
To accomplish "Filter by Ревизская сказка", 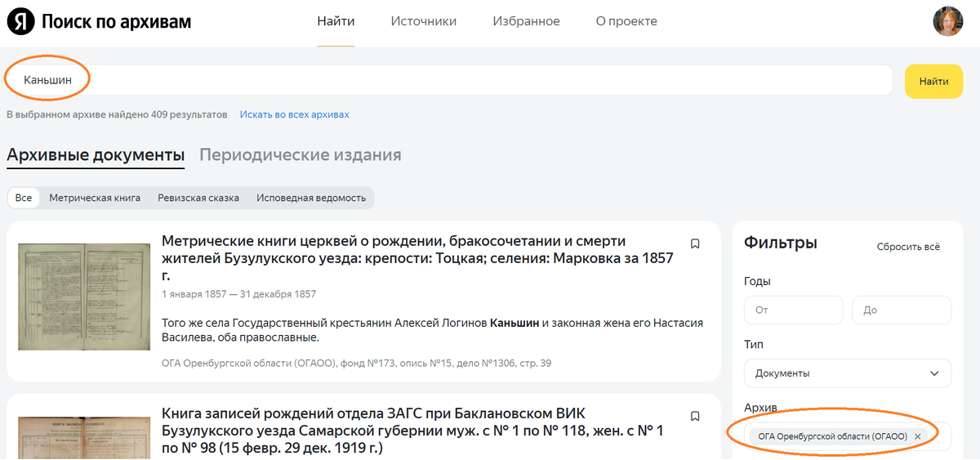I will pyautogui.click(x=198, y=198).
